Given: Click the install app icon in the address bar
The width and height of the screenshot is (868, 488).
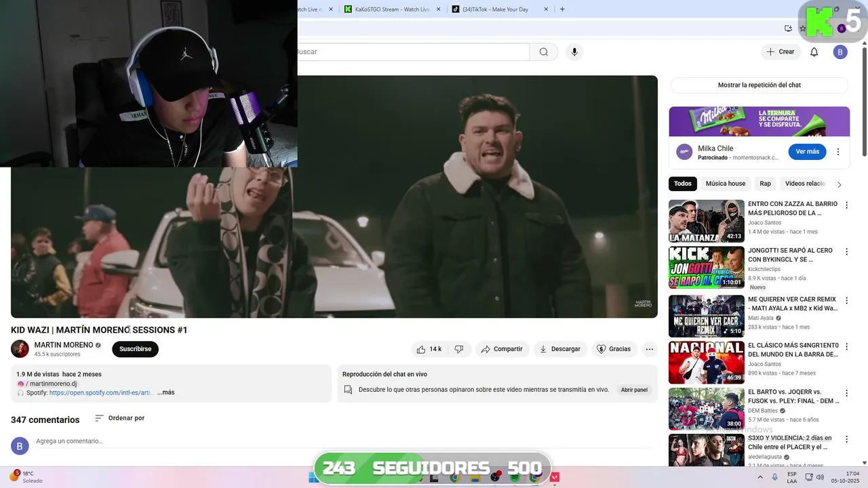Looking at the screenshot, I should 788,28.
